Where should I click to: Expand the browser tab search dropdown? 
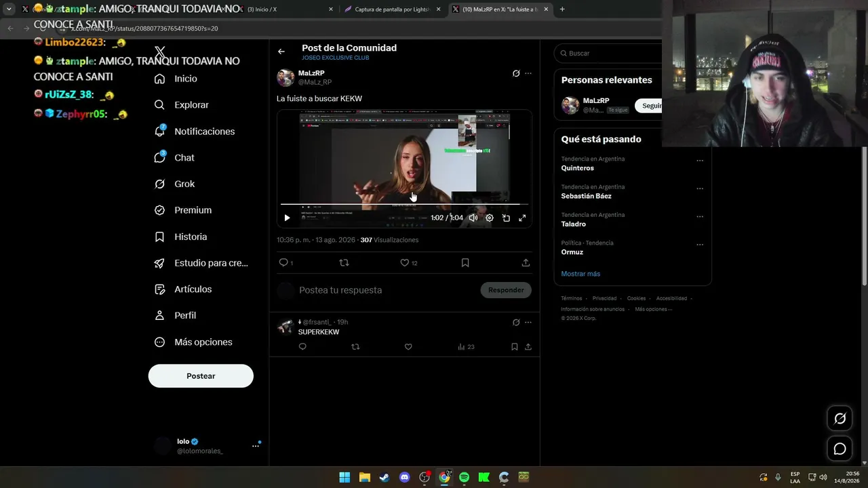point(9,9)
